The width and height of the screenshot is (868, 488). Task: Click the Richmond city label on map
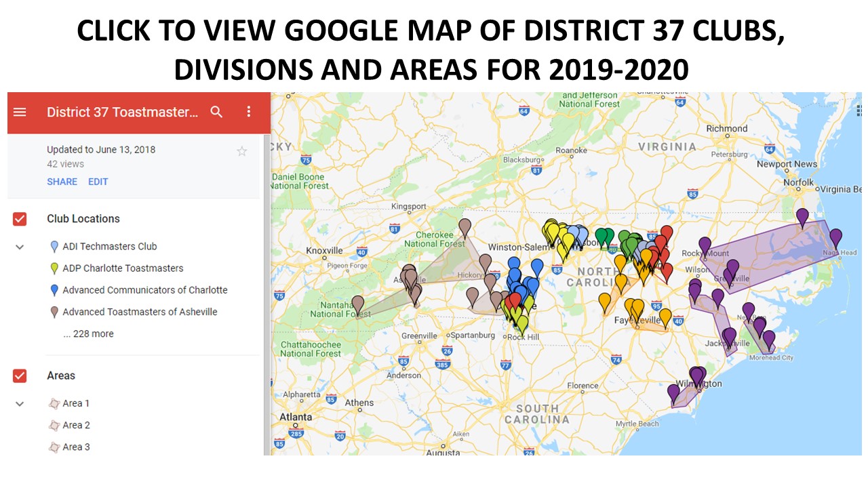[726, 128]
